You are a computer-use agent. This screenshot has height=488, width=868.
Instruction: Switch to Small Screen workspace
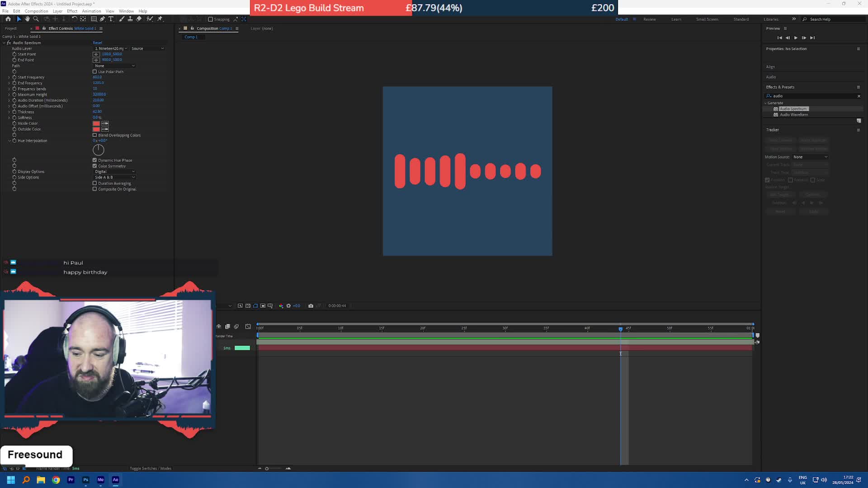click(x=707, y=19)
